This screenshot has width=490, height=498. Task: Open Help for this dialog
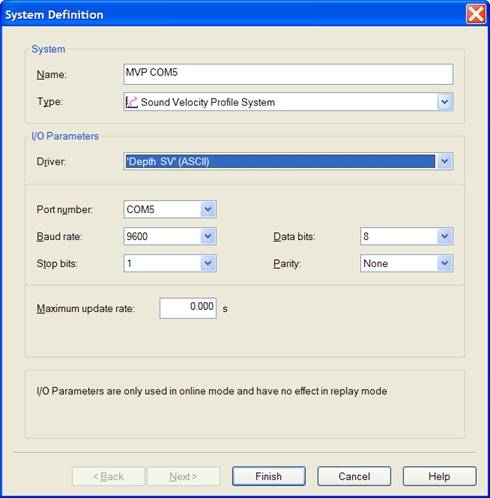tap(439, 476)
